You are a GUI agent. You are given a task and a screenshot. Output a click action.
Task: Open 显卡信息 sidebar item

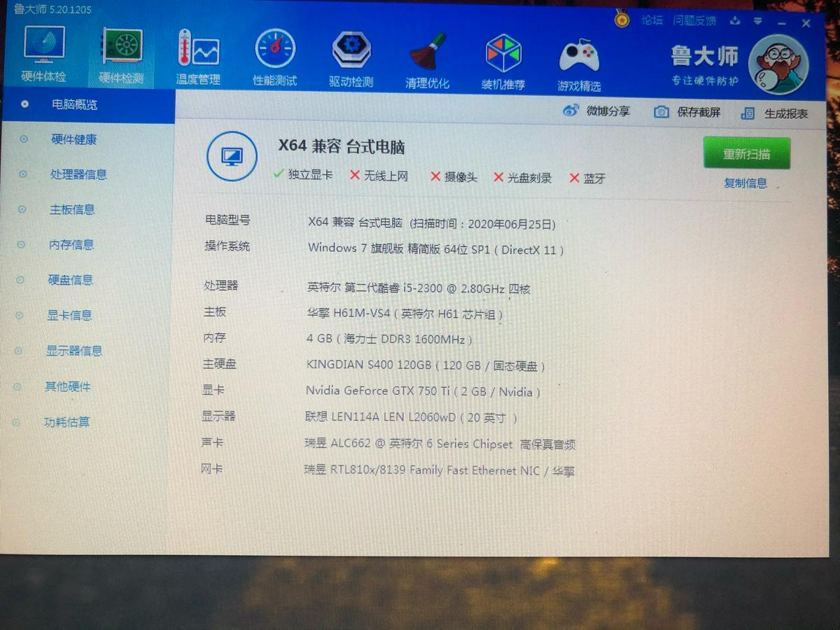pos(69,316)
